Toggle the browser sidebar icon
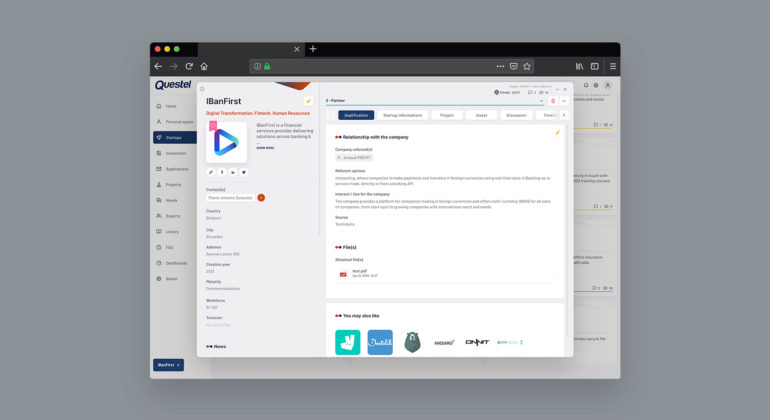This screenshot has height=420, width=770. coord(595,66)
